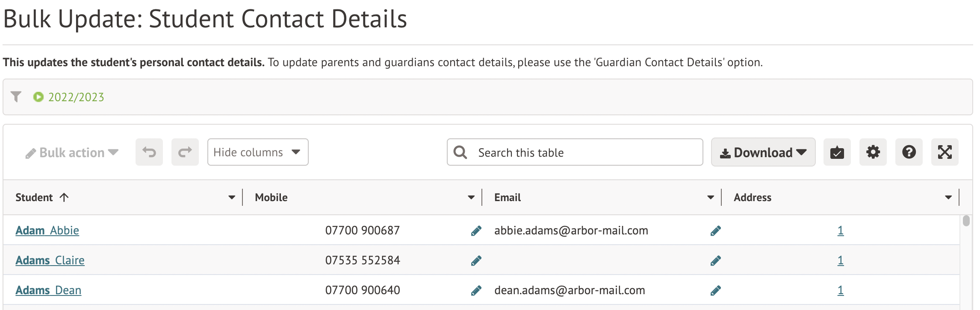Open the Bulk action dropdown
980x310 pixels.
point(72,152)
